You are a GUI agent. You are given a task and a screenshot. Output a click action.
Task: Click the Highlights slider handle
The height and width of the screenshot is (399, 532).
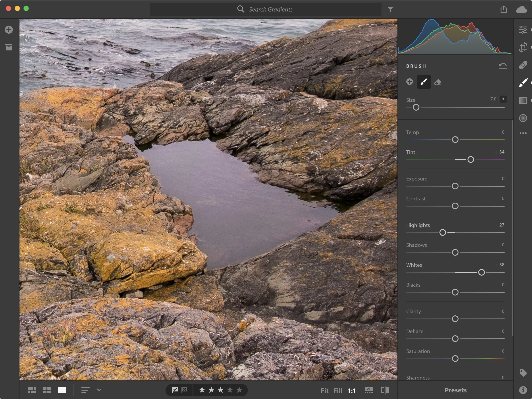tap(443, 233)
